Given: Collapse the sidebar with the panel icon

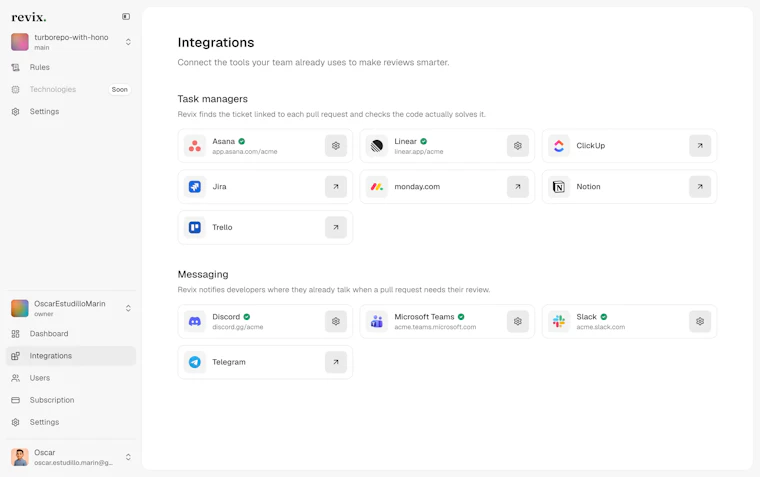Looking at the screenshot, I should 126,16.
